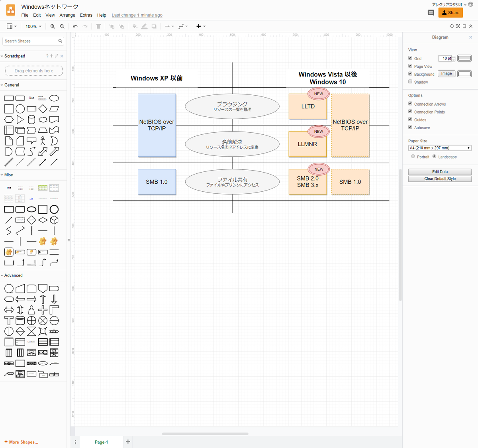Click the fill color bucket icon

point(135,26)
